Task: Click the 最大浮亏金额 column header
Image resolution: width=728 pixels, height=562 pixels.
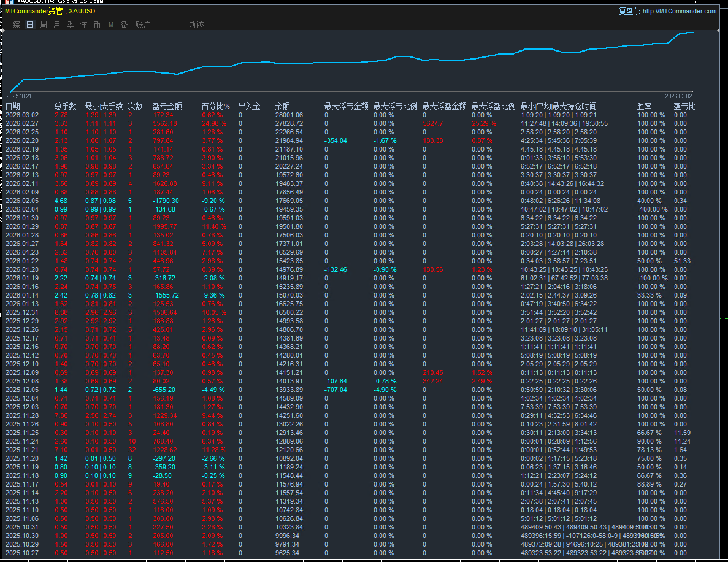Action: click(346, 107)
